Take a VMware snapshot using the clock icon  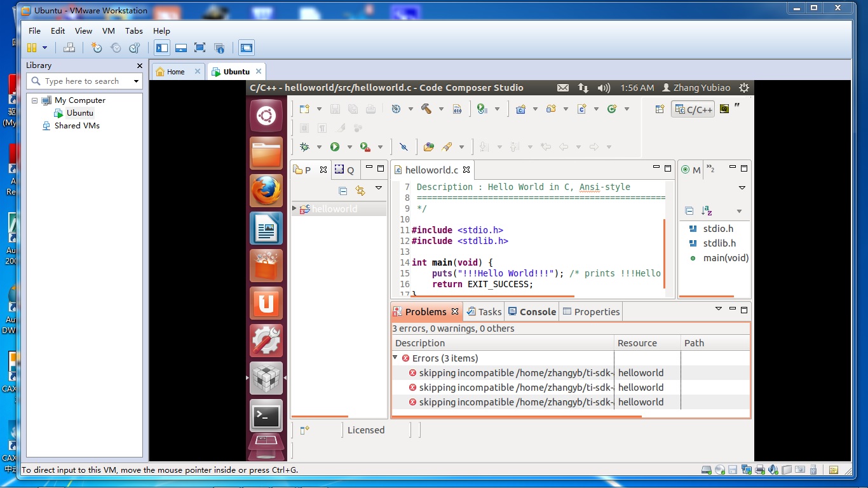point(97,48)
